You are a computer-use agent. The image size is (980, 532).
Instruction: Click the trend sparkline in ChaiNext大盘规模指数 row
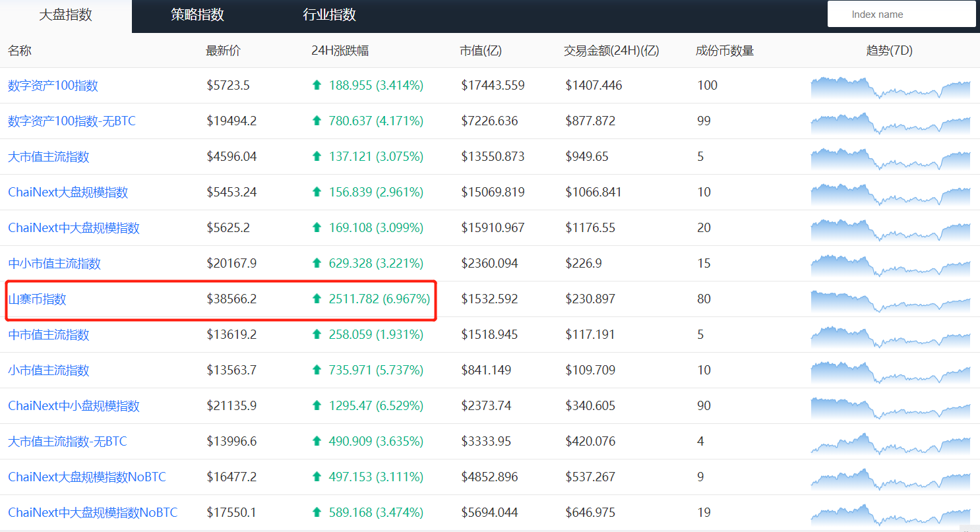[x=890, y=194]
